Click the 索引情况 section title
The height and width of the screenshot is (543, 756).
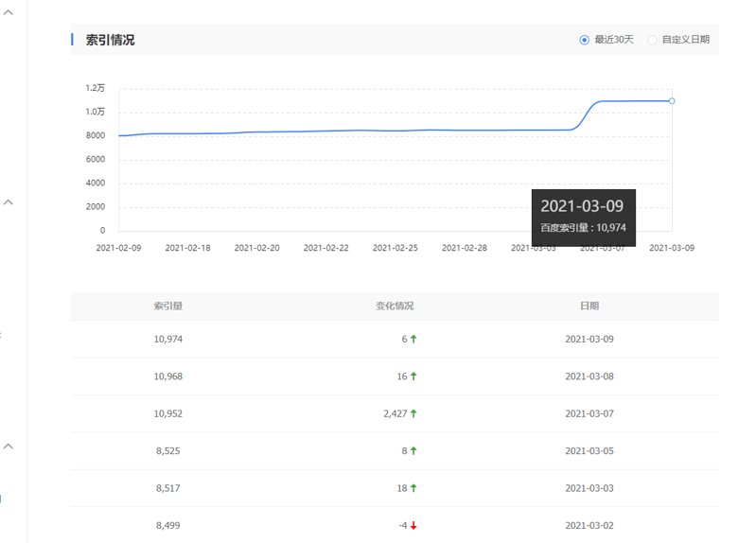pyautogui.click(x=110, y=40)
